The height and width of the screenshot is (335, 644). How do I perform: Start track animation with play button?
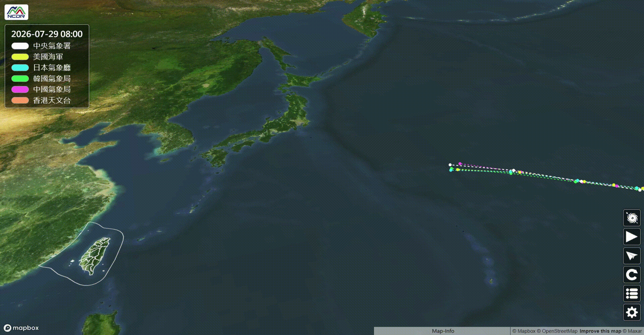632,237
